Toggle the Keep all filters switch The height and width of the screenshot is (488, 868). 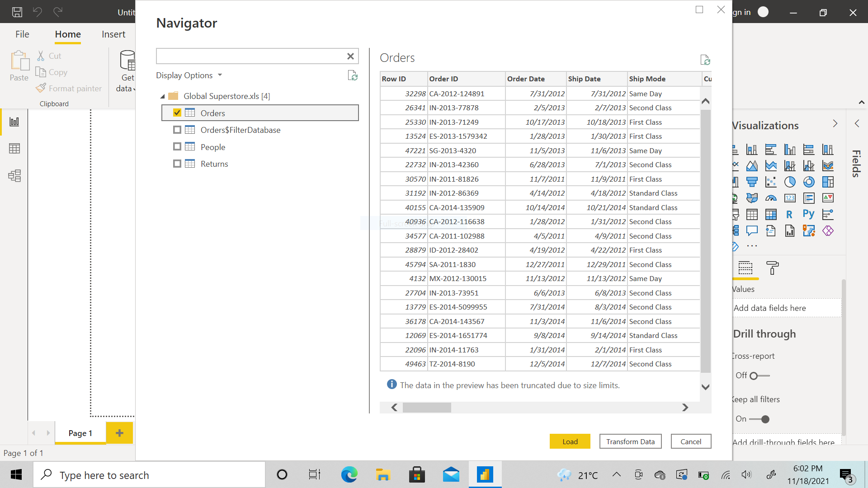click(759, 419)
